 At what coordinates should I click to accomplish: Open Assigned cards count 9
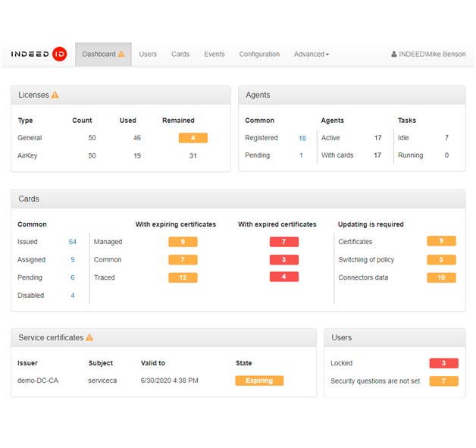[x=73, y=259]
